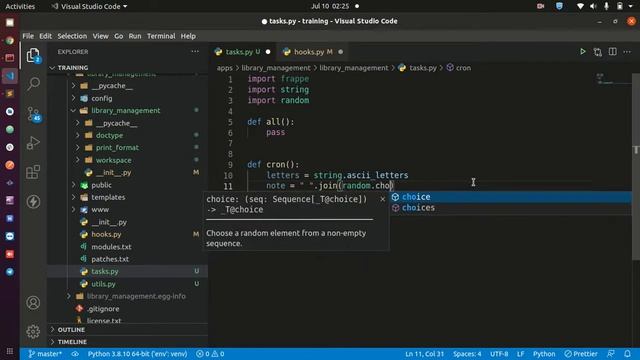Open the Manage gear icon
Viewport: 640px width, 360px height.
coord(33,331)
